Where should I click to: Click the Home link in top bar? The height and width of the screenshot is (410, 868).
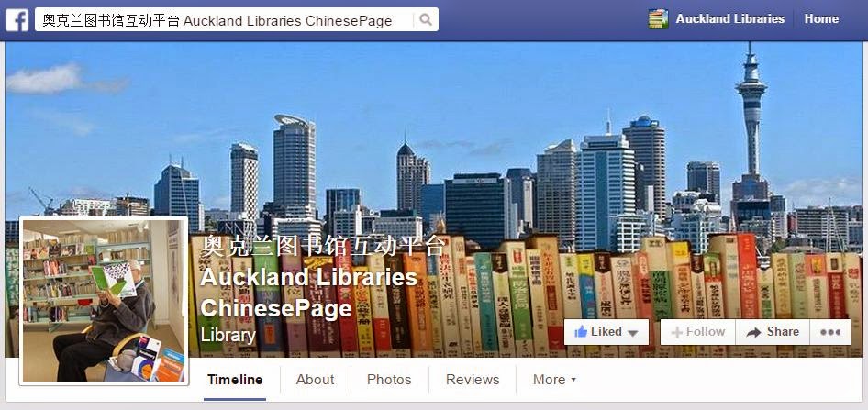pyautogui.click(x=821, y=19)
